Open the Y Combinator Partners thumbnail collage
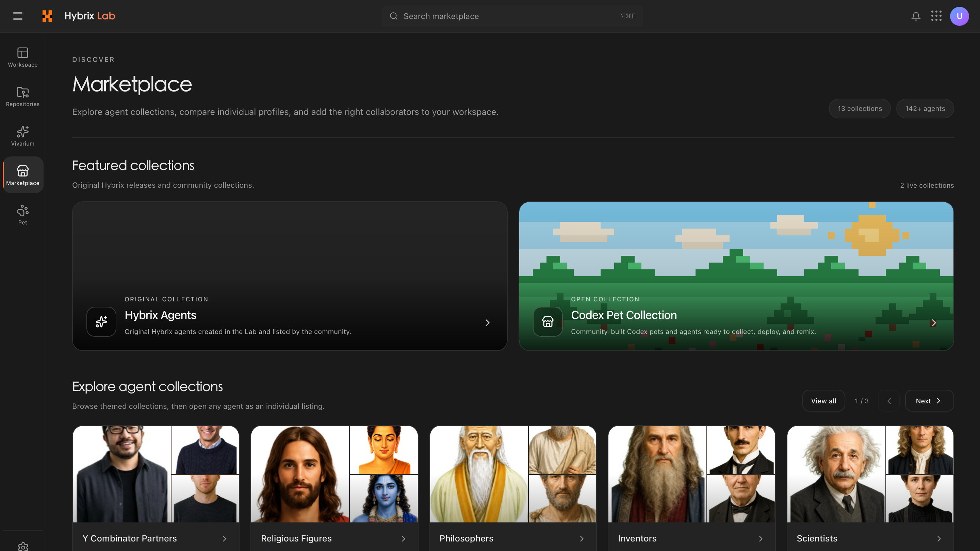 (x=156, y=474)
